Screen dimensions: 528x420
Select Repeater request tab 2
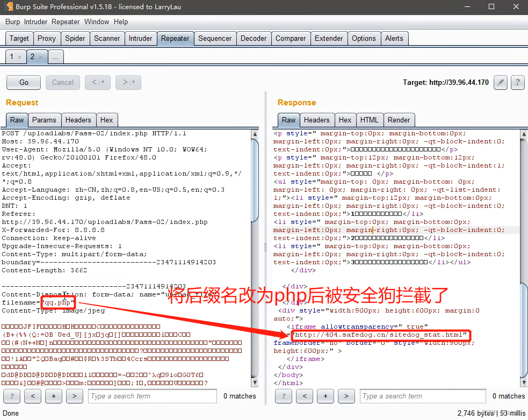(33, 56)
